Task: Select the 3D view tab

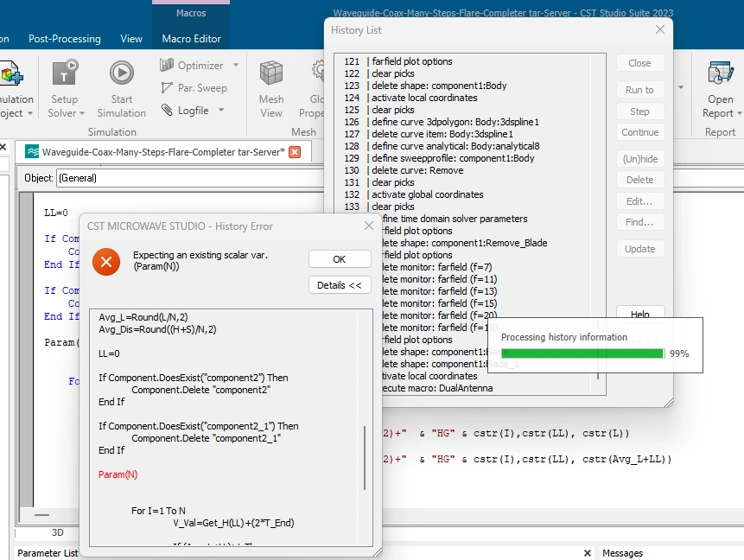Action: [57, 532]
